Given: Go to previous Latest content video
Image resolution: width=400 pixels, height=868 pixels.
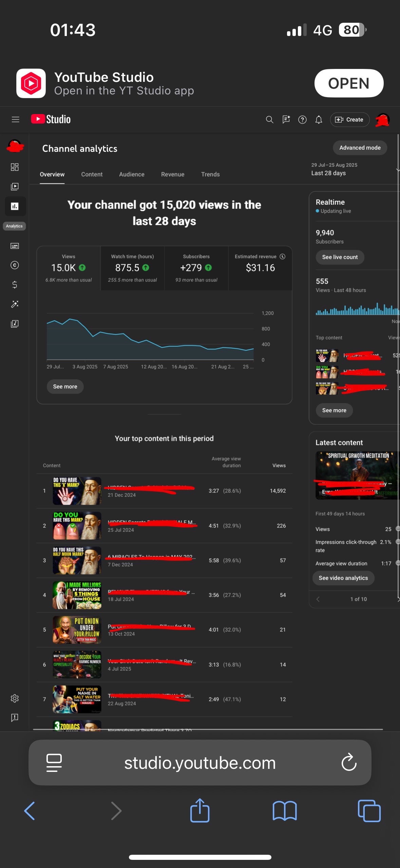Looking at the screenshot, I should click(318, 599).
